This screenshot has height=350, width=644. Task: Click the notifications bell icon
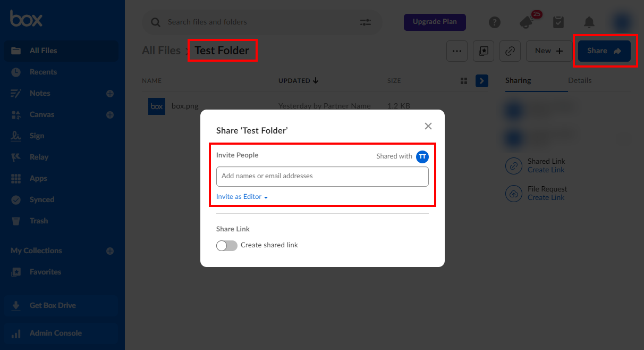coord(589,22)
